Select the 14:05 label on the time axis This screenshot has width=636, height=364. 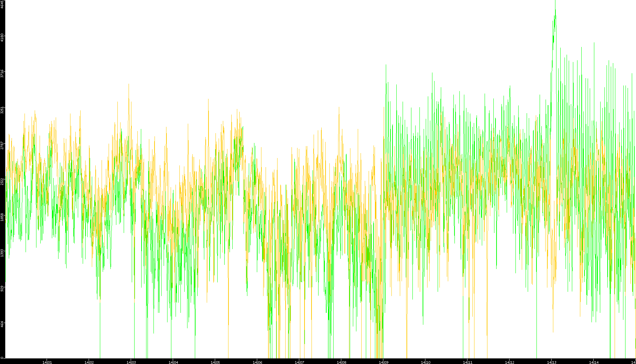[215, 362]
